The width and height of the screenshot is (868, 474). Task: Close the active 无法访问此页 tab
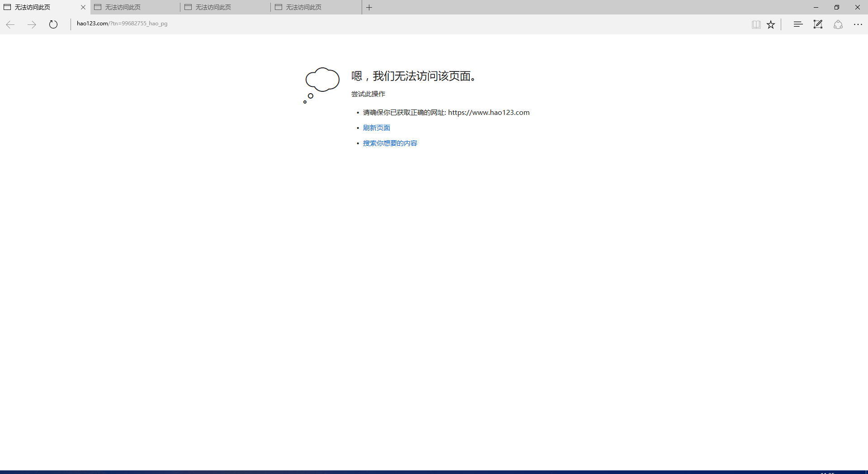[x=83, y=7]
